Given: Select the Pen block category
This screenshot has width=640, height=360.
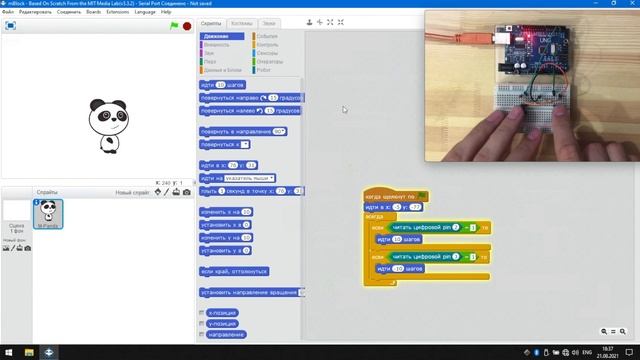Looking at the screenshot, I should click(210, 62).
